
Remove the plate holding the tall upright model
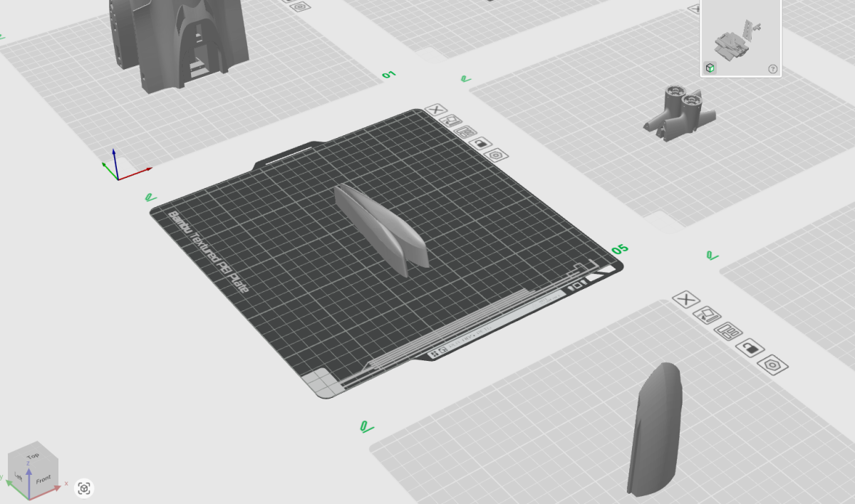coord(686,300)
